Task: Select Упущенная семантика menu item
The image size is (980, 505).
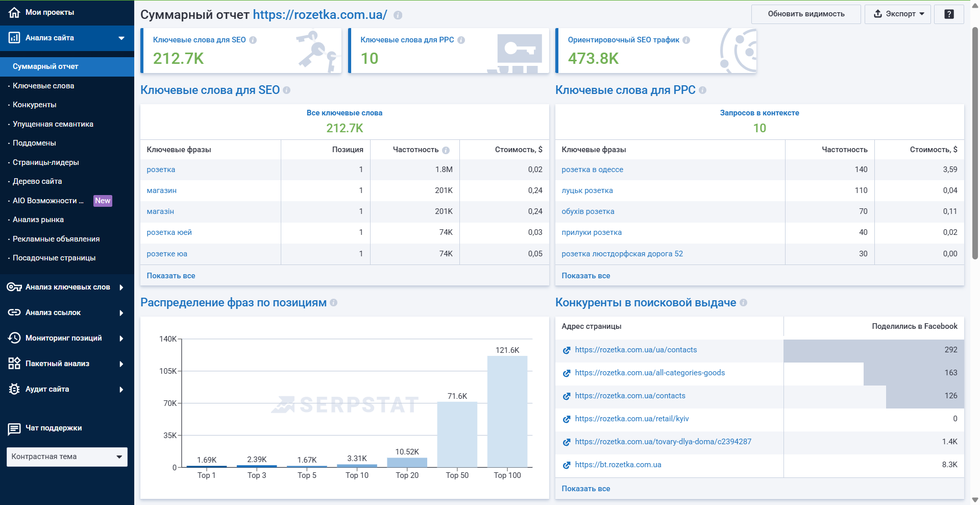Action: 53,124
